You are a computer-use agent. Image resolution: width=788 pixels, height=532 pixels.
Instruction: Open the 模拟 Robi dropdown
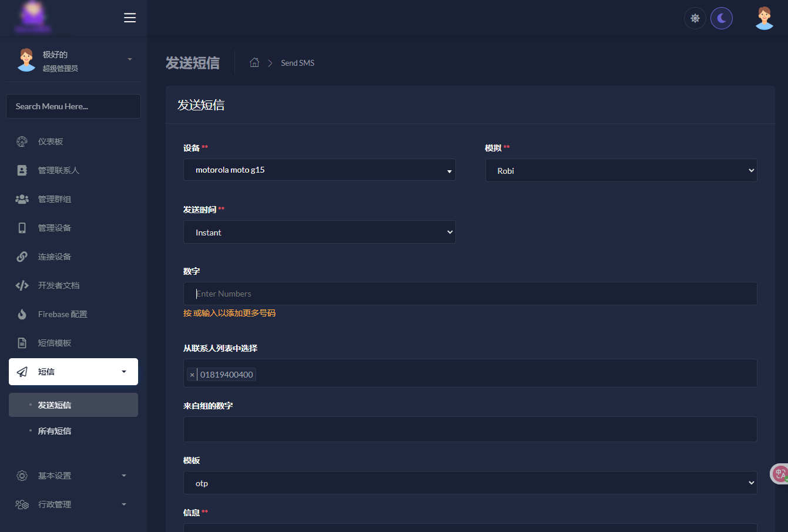[621, 170]
